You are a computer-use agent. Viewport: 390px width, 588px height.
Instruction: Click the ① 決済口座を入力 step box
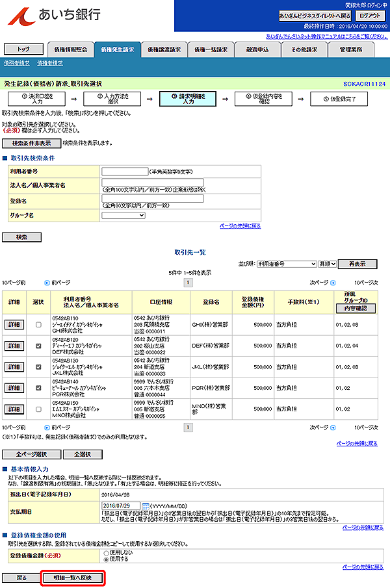click(37, 99)
